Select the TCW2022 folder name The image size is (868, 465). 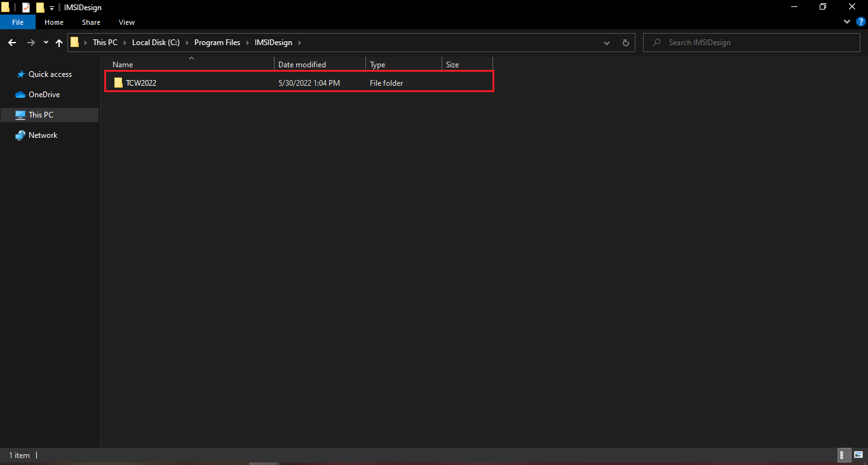click(141, 83)
